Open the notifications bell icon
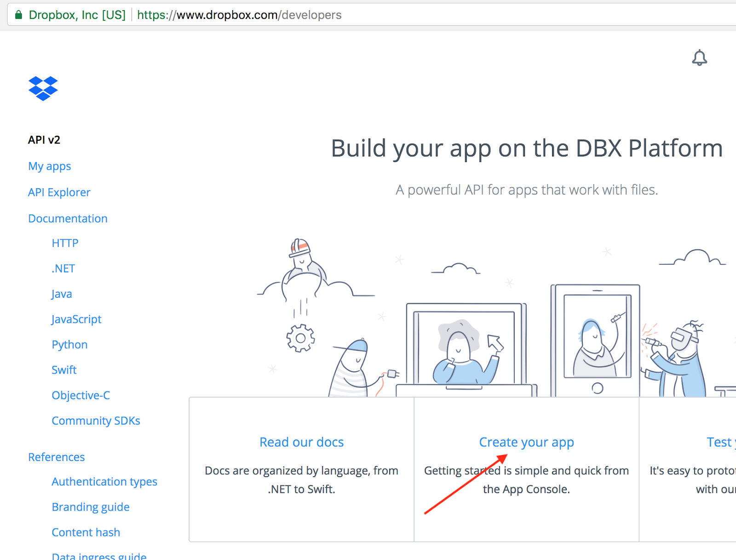The width and height of the screenshot is (736, 560). click(x=700, y=58)
